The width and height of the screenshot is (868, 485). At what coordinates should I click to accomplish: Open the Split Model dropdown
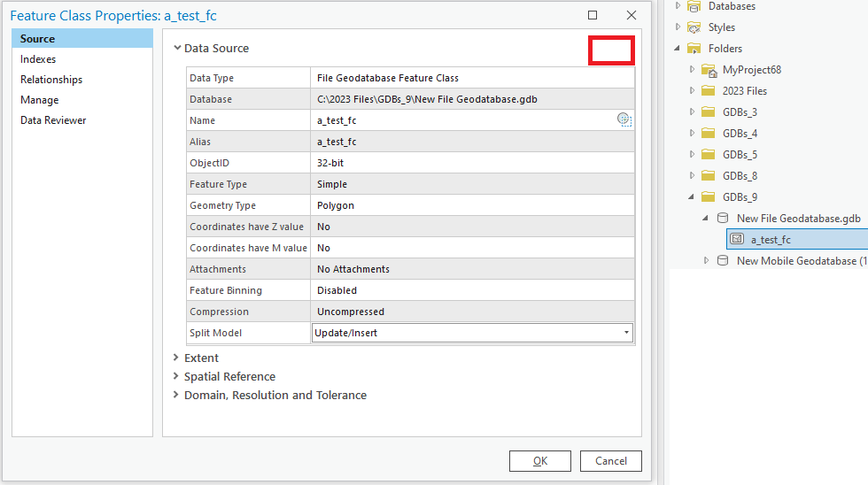point(626,333)
